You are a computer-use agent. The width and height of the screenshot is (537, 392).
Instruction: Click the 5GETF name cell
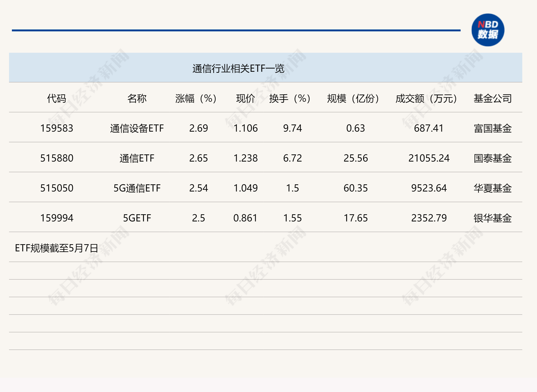pos(137,218)
